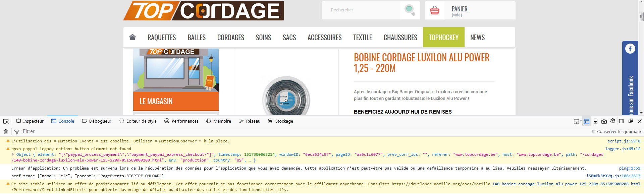Click in the Rechercher search field

[361, 10]
